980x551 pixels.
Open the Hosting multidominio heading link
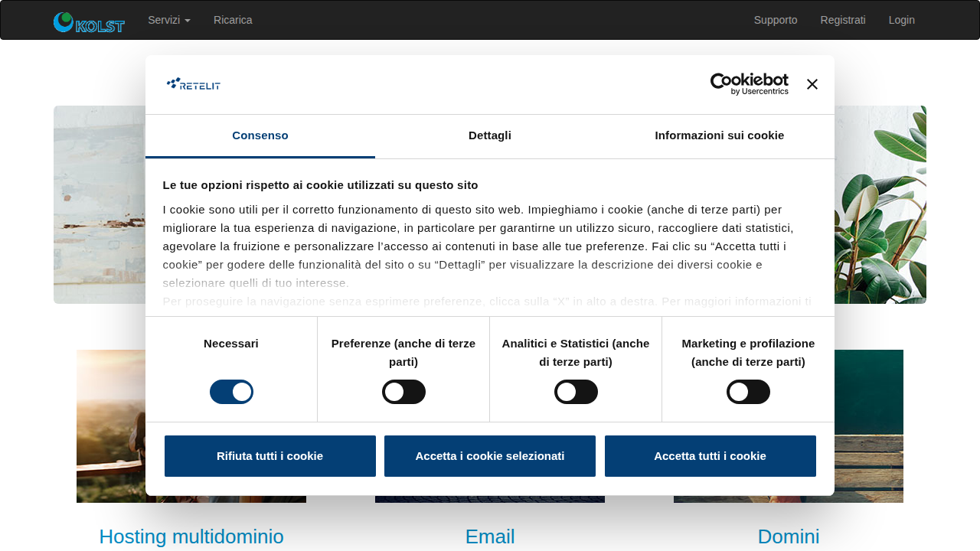click(191, 536)
